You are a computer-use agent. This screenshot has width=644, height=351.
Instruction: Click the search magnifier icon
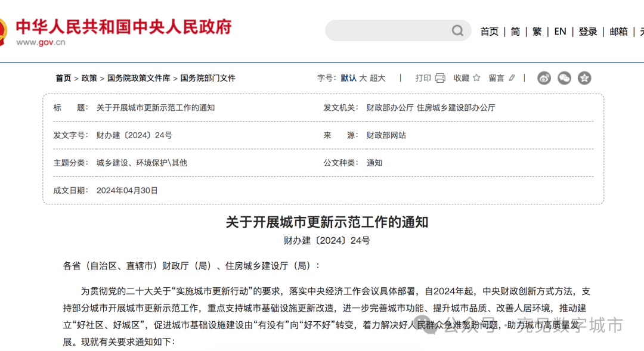coord(457,30)
